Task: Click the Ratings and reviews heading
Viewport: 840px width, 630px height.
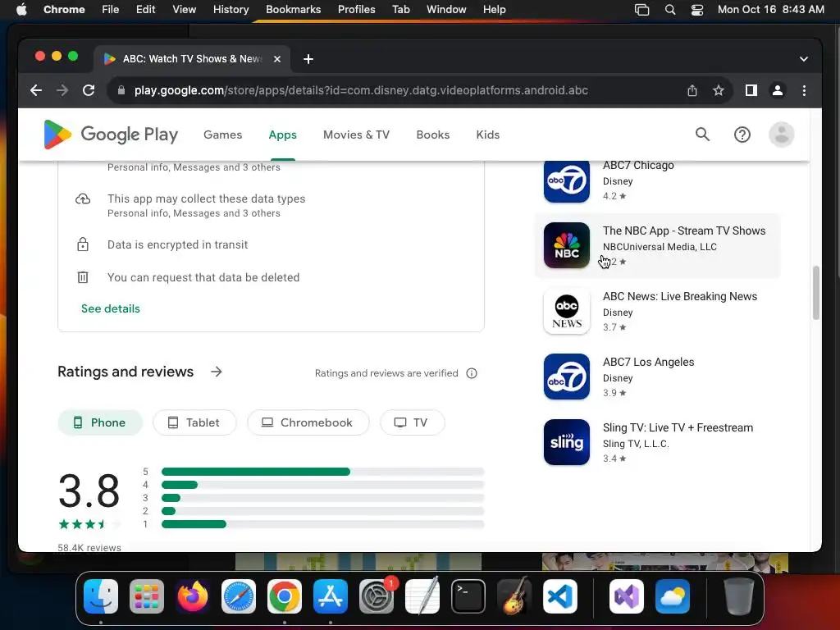Action: (126, 372)
